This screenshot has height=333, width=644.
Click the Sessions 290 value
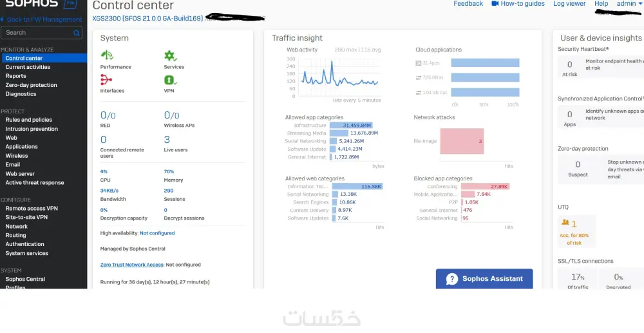[x=169, y=191]
